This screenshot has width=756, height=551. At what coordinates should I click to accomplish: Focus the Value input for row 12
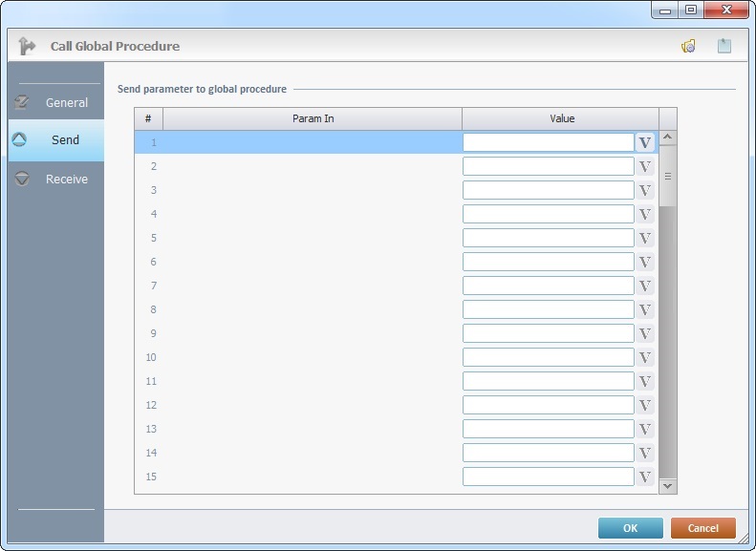tap(548, 405)
